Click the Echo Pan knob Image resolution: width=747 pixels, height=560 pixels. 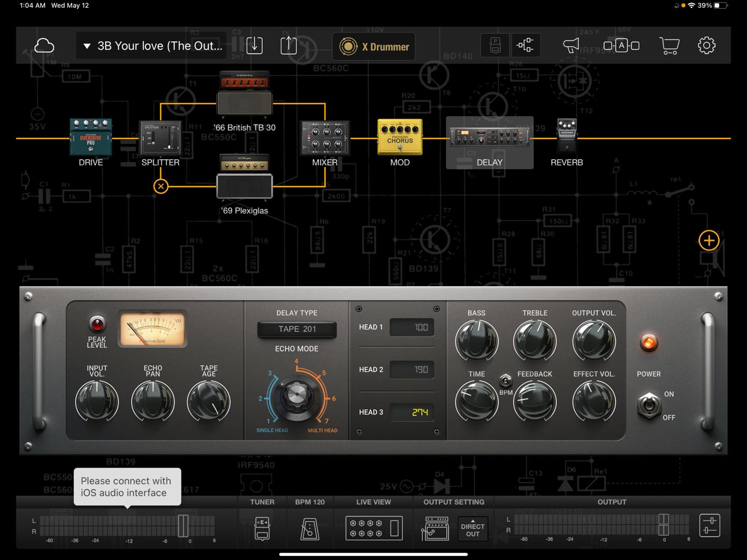(153, 402)
